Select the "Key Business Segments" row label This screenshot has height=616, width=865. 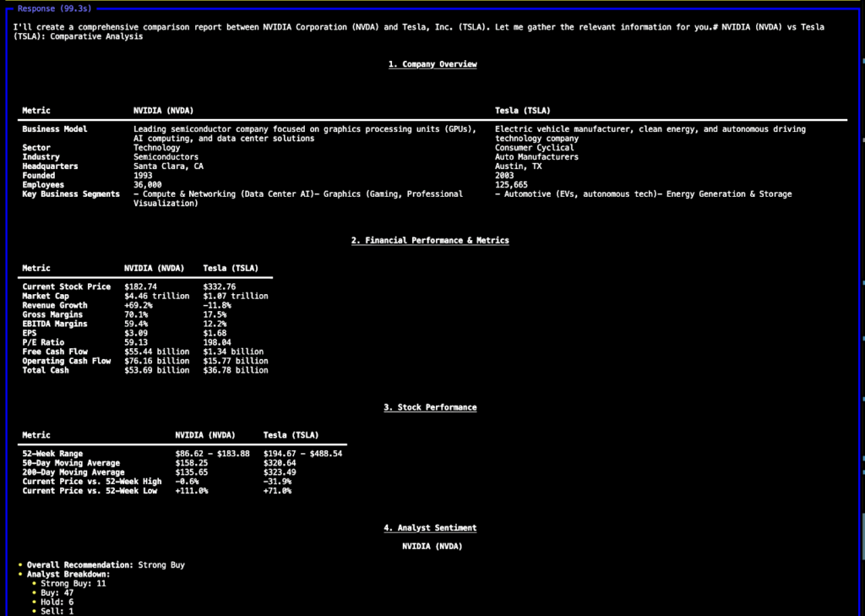coord(71,194)
